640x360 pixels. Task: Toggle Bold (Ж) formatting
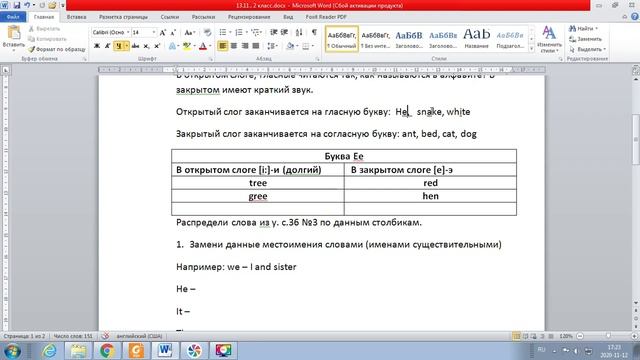(x=97, y=46)
